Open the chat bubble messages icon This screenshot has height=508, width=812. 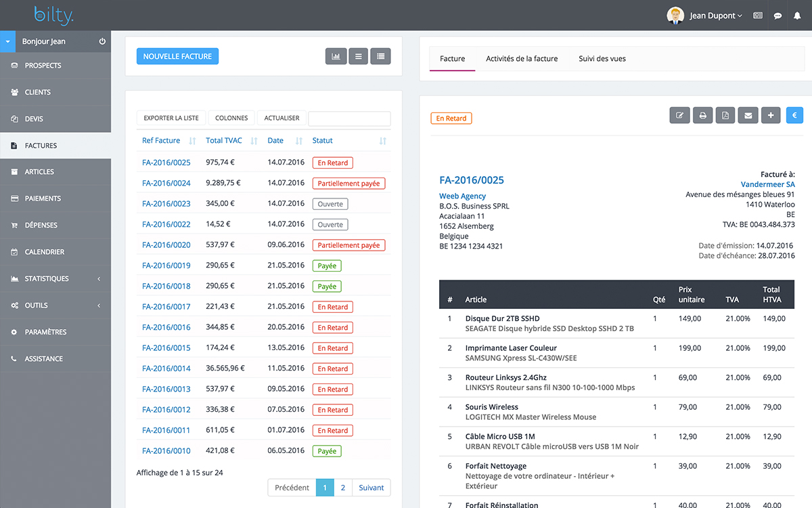(777, 15)
